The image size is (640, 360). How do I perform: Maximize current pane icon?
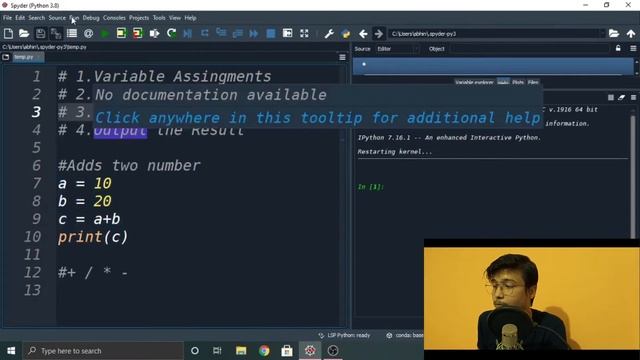287,33
